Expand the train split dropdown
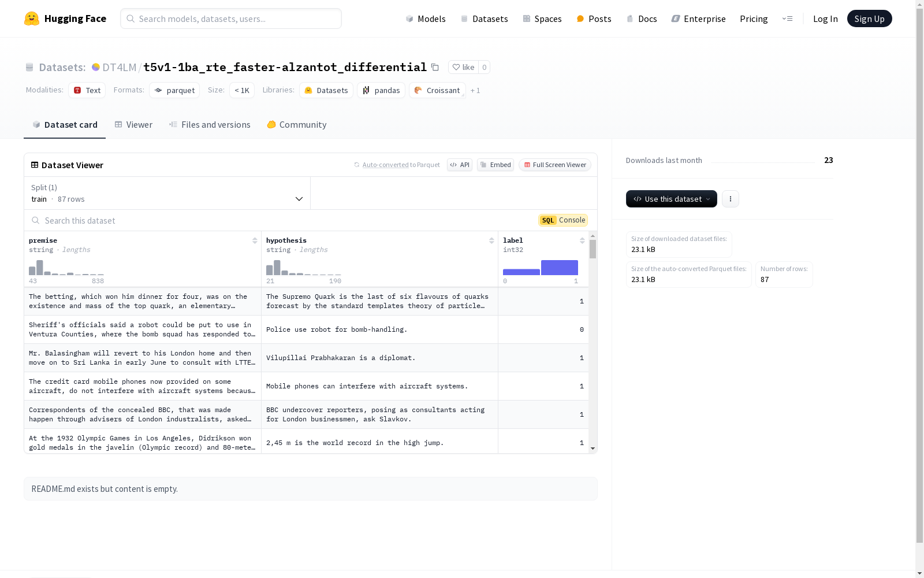The width and height of the screenshot is (924, 578). 167,193
